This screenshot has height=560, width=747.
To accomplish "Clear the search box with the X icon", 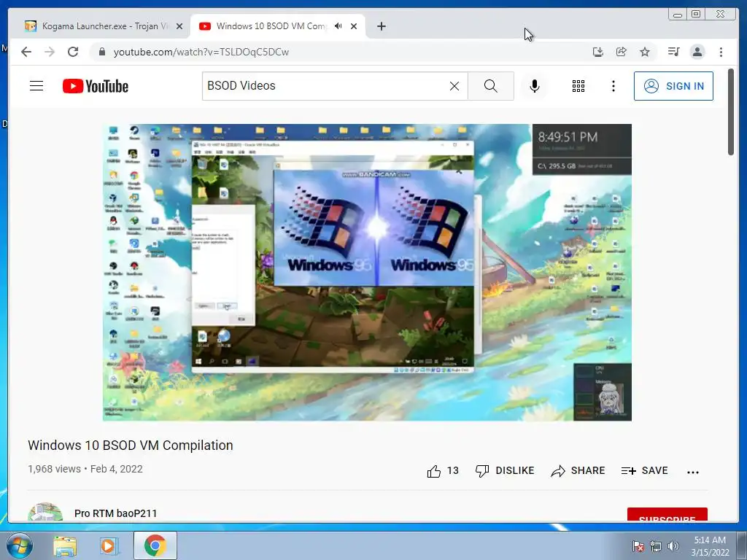I will coord(454,86).
